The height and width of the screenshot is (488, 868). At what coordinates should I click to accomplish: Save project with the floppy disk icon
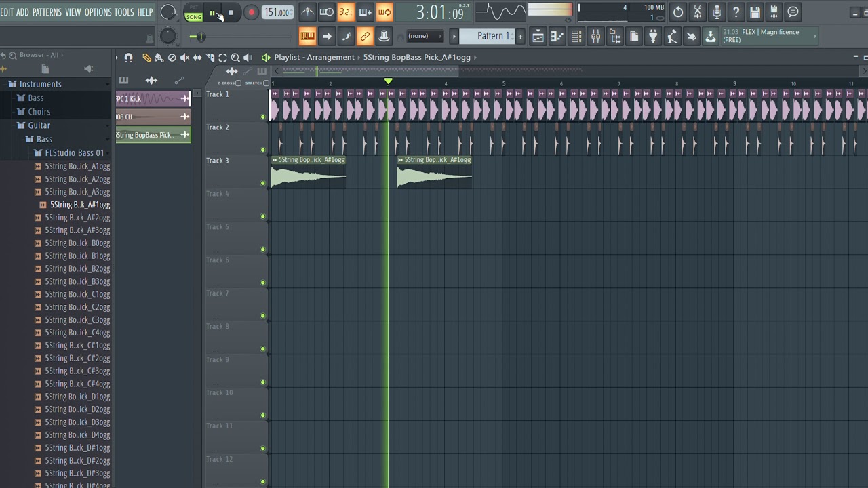pos(755,12)
